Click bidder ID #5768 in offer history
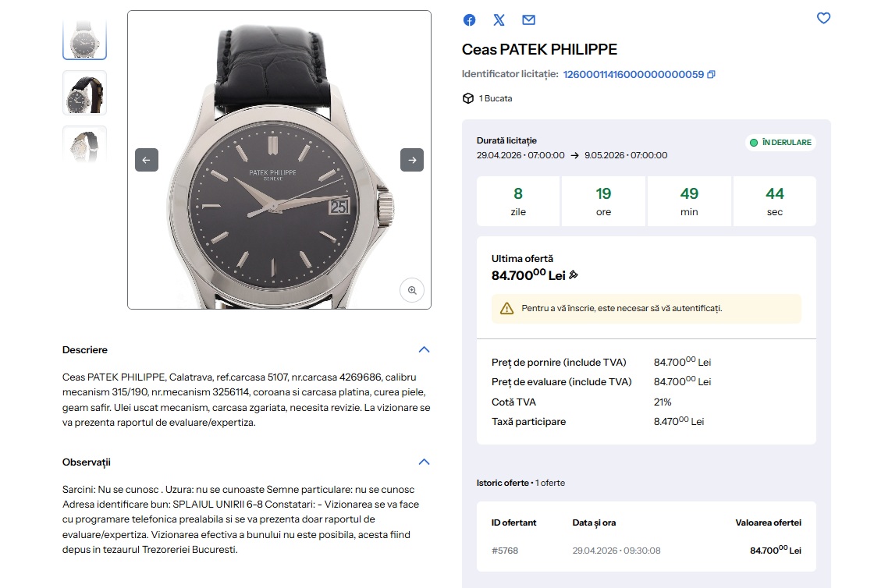The height and width of the screenshot is (588, 874). (x=505, y=551)
